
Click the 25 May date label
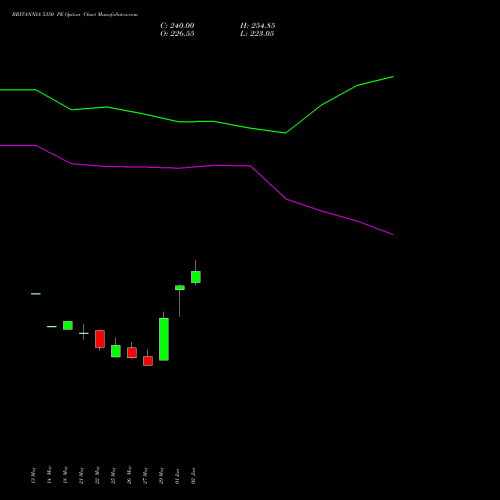113,476
